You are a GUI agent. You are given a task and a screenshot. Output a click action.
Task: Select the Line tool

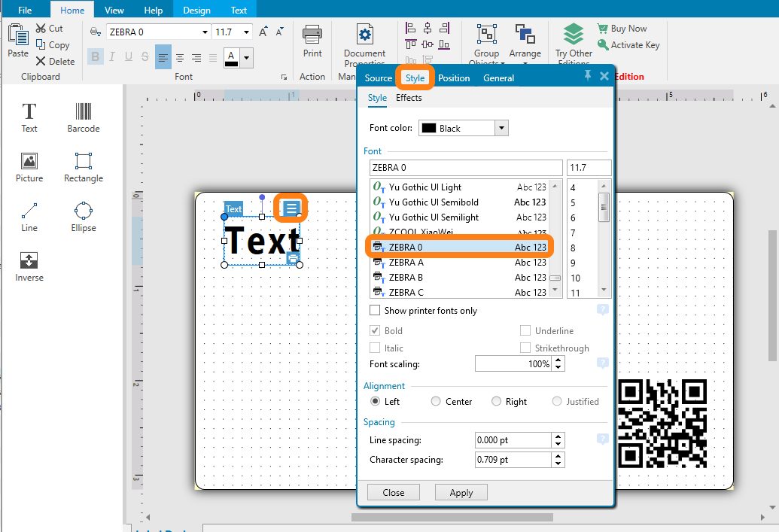[29, 217]
